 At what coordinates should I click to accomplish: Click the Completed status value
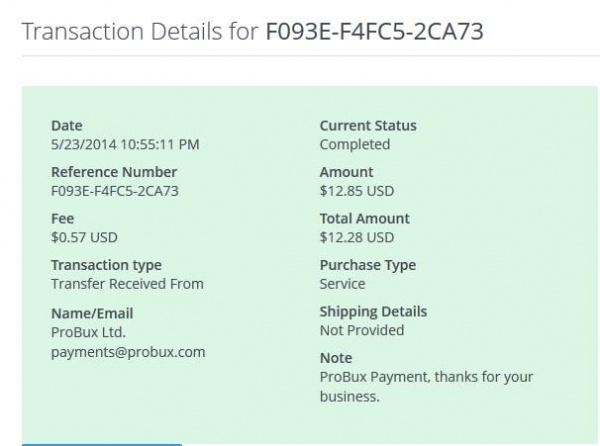pyautogui.click(x=354, y=144)
